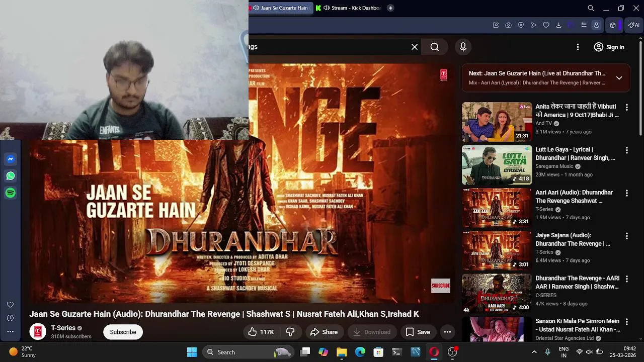Click T-Series logo overlay on video
Screen dimensions: 644x362
[x=443, y=75]
